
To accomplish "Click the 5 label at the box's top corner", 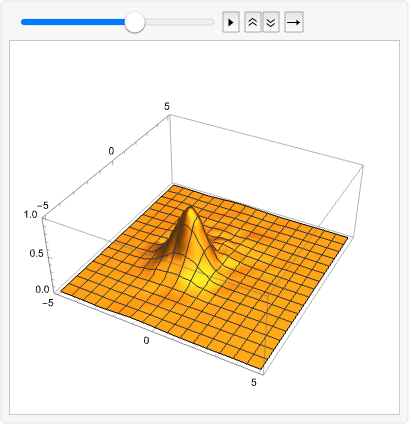I will [x=167, y=106].
